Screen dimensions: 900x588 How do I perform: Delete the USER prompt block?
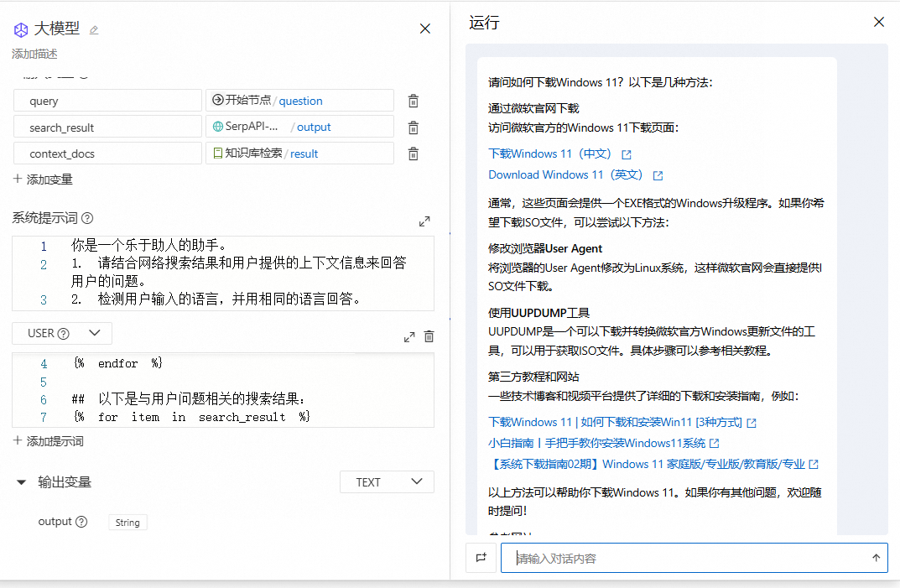[x=429, y=336]
